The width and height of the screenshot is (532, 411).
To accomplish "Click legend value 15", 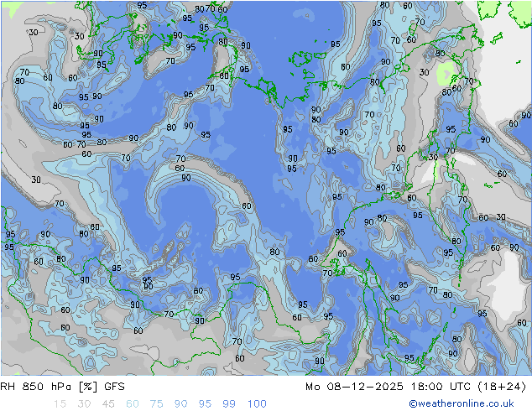I will pyautogui.click(x=60, y=404).
